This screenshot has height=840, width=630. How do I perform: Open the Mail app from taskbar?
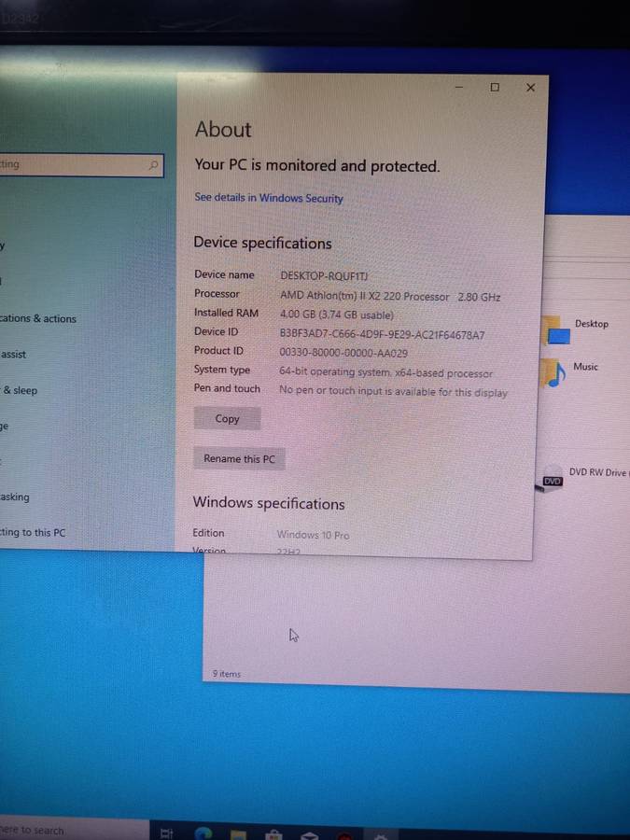(x=309, y=833)
